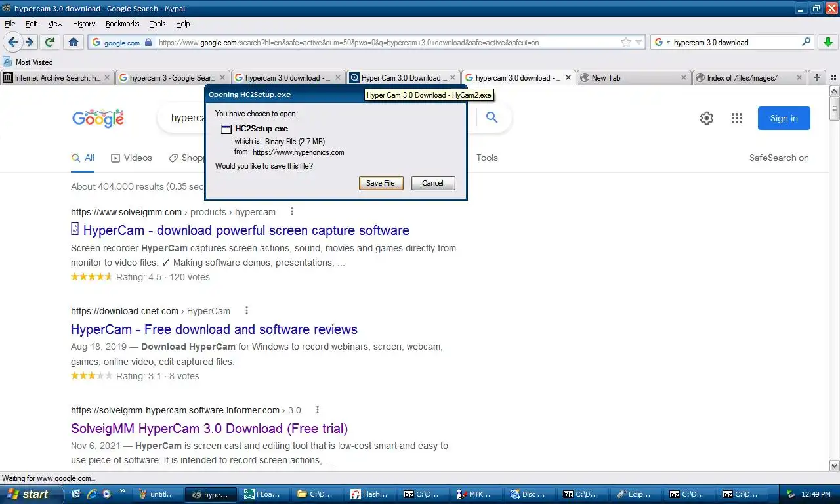Switch to hypercam 3 - Google Search tab

(173, 77)
